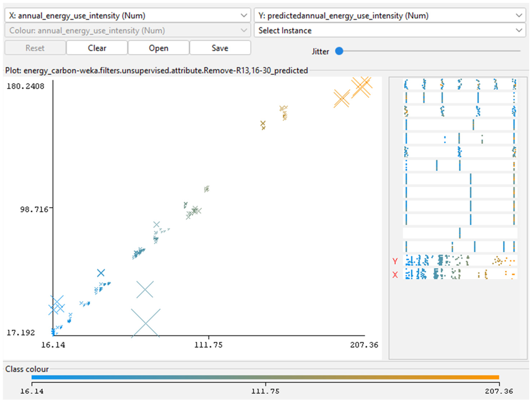Click the dark blue bold X marker

point(101,273)
